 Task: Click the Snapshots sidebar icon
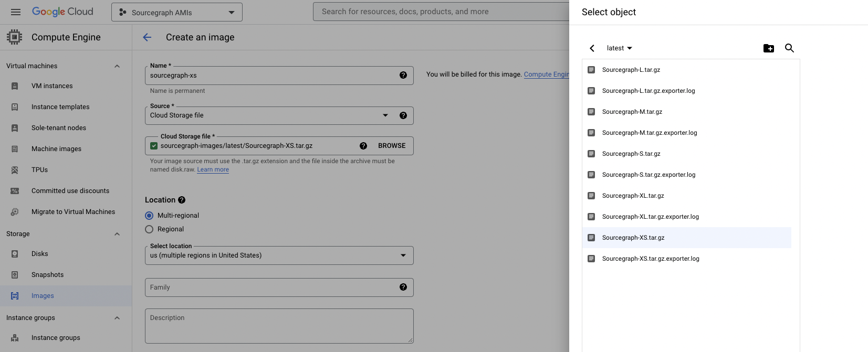[x=15, y=275]
